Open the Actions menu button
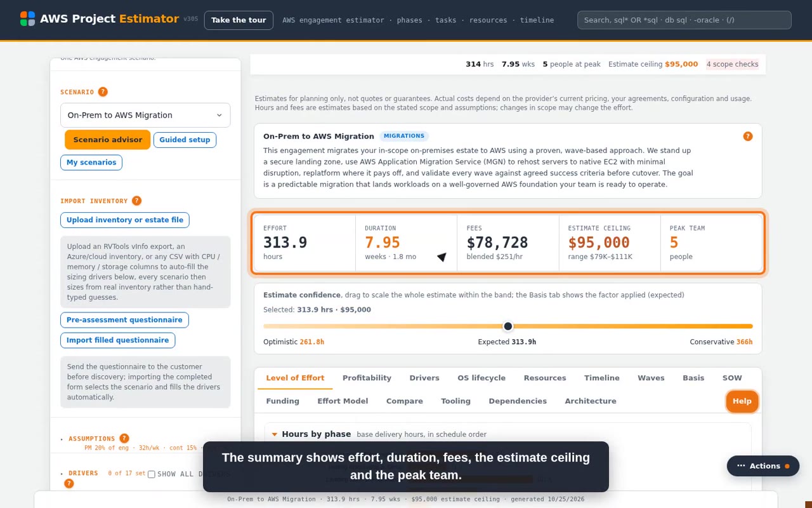The width and height of the screenshot is (812, 508). [763, 466]
